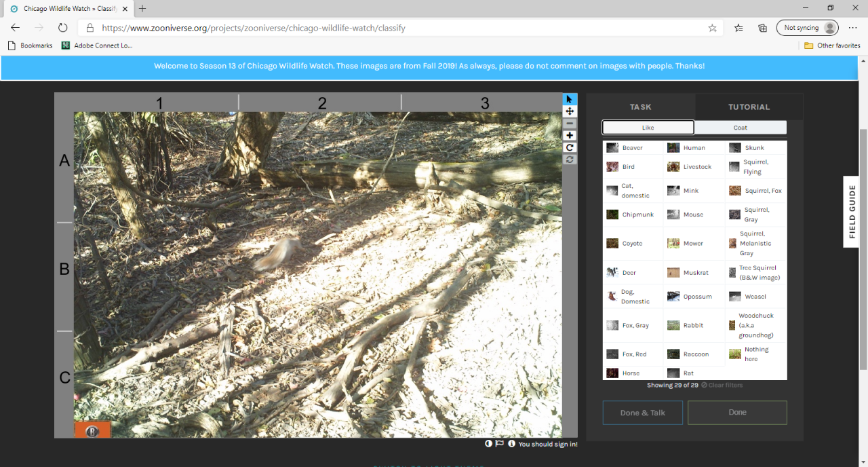
Task: Pick the Nothing here option
Action: [755, 354]
